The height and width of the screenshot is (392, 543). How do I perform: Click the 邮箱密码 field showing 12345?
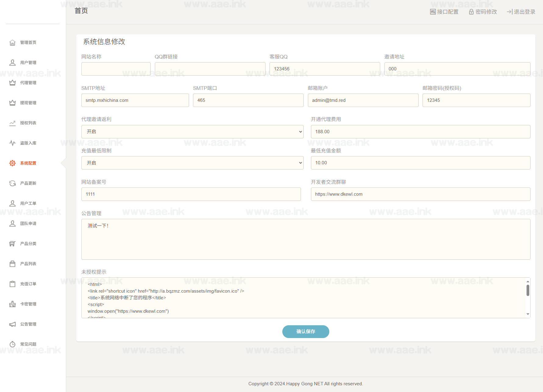coord(477,100)
